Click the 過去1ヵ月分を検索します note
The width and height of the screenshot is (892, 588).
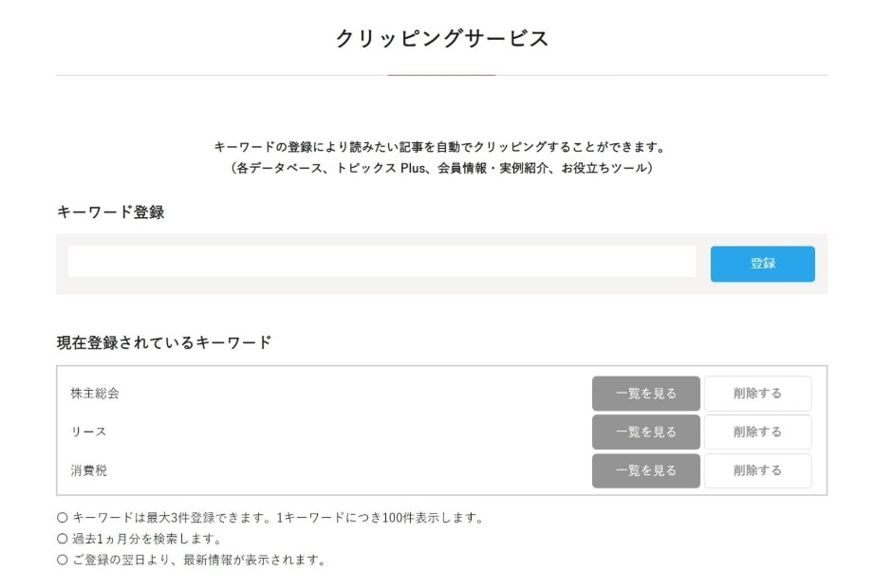139,539
